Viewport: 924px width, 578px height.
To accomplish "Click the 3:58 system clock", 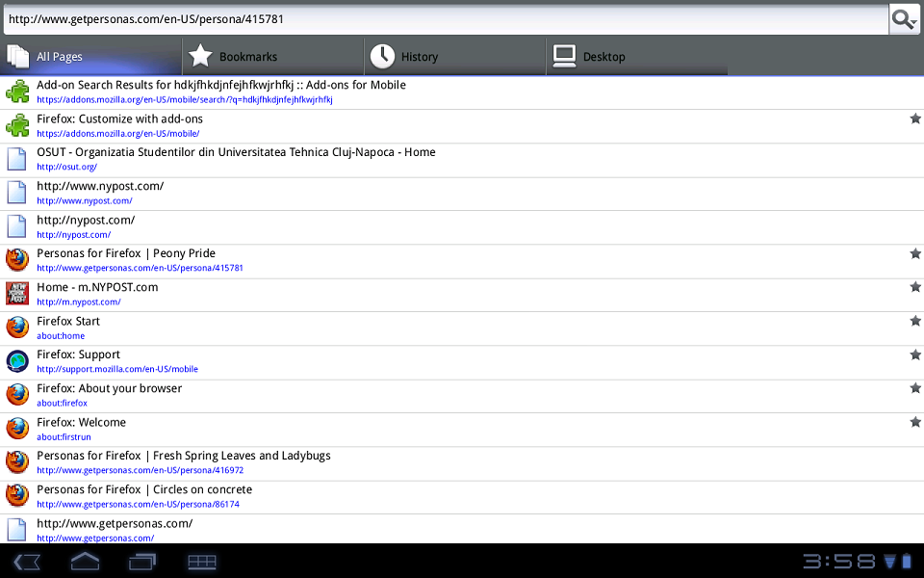I will (839, 561).
